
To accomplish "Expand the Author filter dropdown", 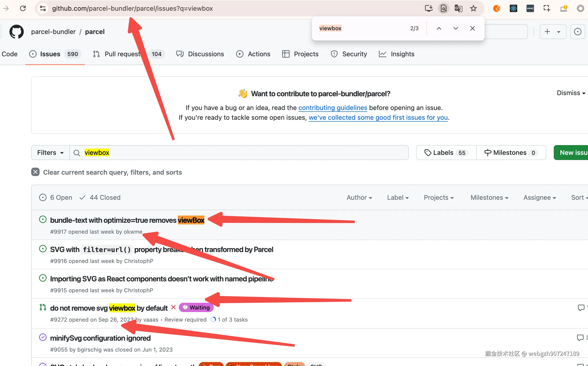I will (359, 197).
